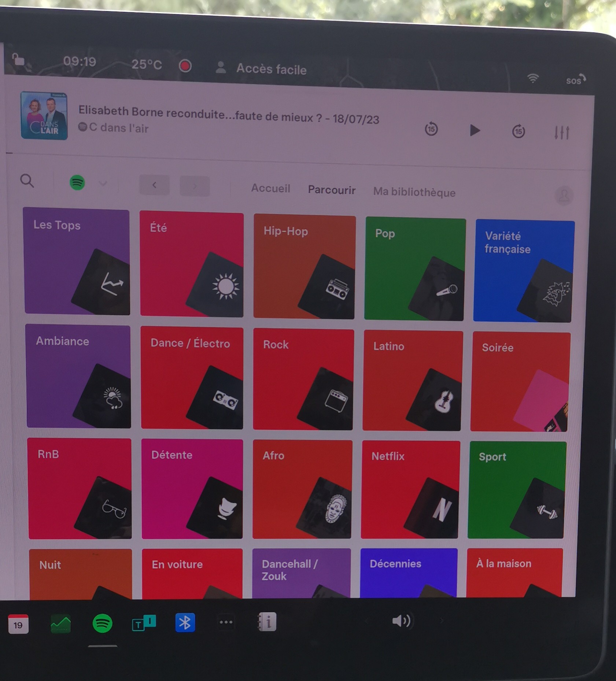Open the À la maison category tile
The image size is (616, 681).
[x=514, y=573]
